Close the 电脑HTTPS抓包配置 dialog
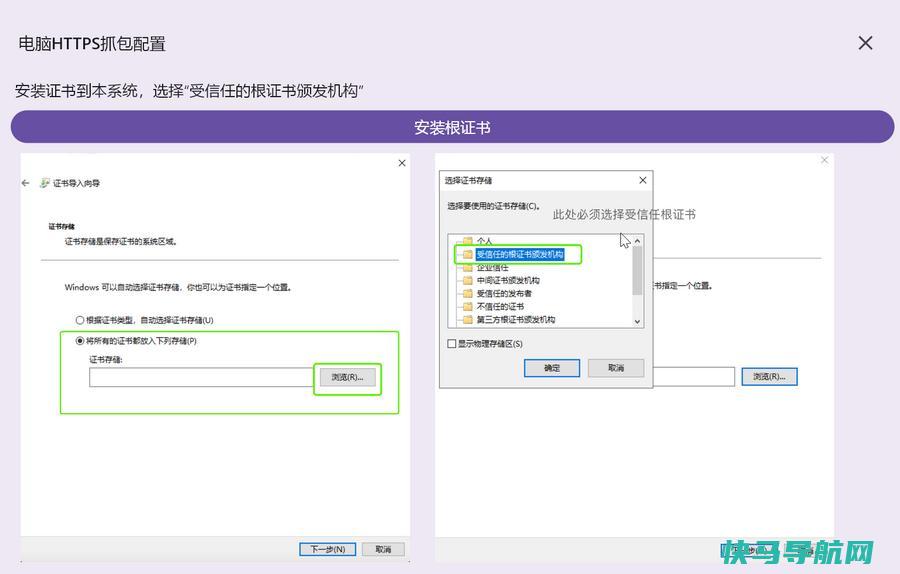 coord(865,43)
